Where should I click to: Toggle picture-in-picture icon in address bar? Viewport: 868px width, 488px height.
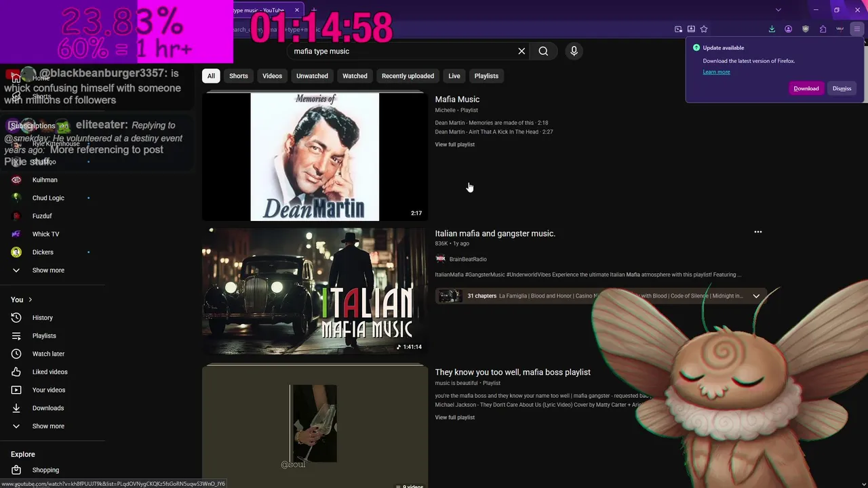(678, 29)
